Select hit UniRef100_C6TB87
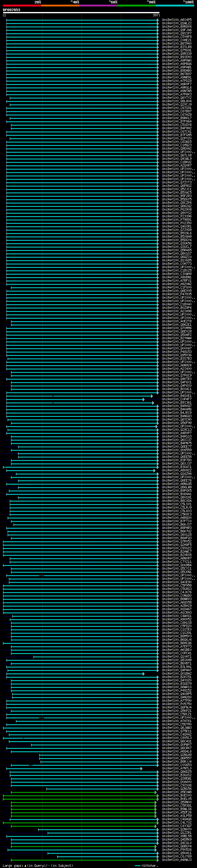 pyautogui.click(x=177, y=111)
